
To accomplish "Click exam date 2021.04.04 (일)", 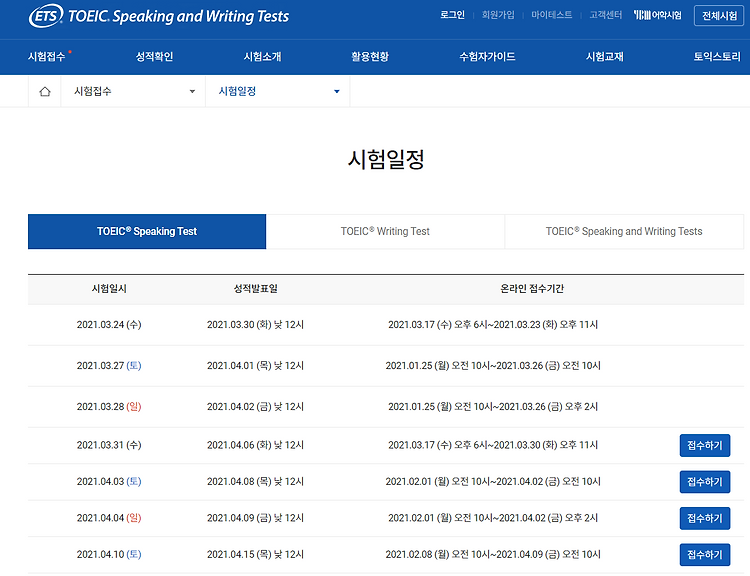I will coord(109,518).
